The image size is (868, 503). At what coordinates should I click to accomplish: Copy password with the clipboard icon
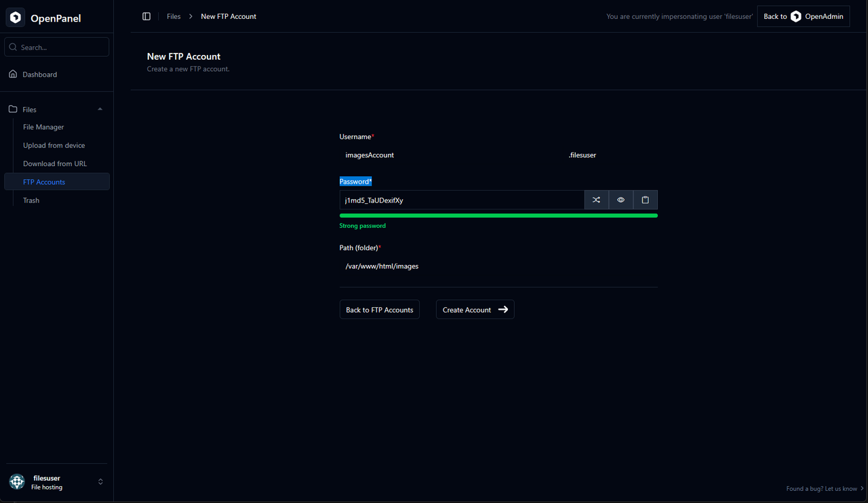point(646,200)
